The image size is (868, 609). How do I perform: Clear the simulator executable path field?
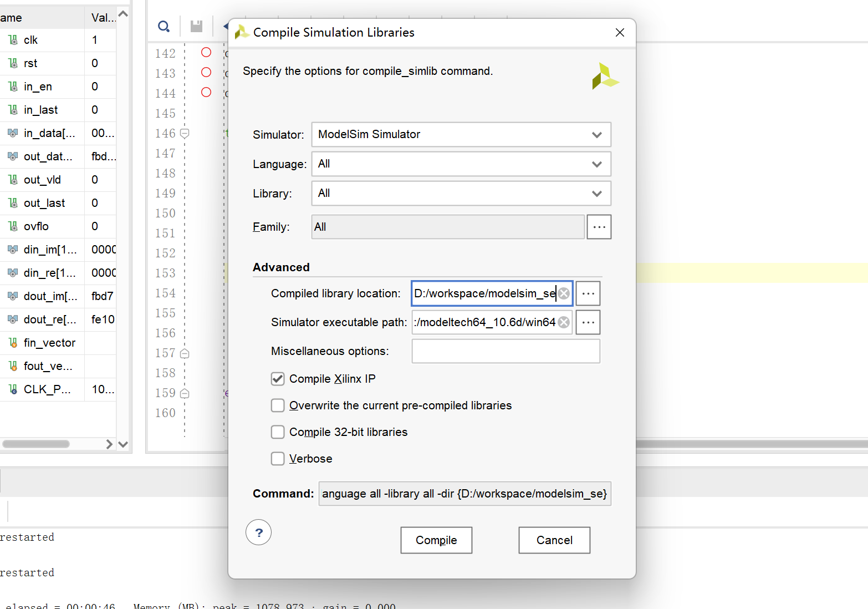(x=564, y=322)
